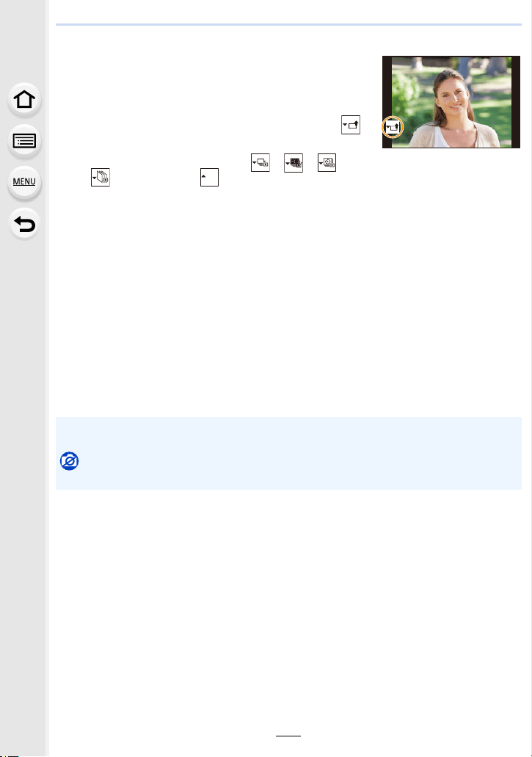The height and width of the screenshot is (757, 532).
Task: Click the boxed upload-arrow icon in the text
Action: tap(351, 125)
